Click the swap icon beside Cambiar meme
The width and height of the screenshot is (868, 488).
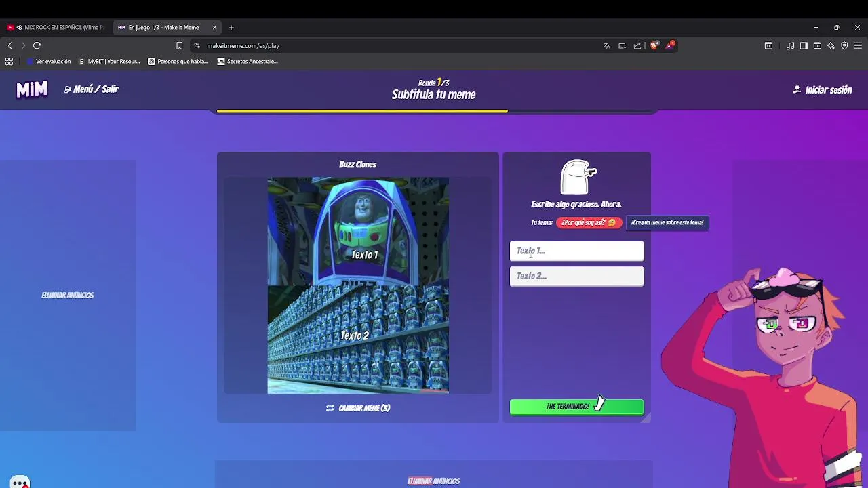pyautogui.click(x=330, y=408)
